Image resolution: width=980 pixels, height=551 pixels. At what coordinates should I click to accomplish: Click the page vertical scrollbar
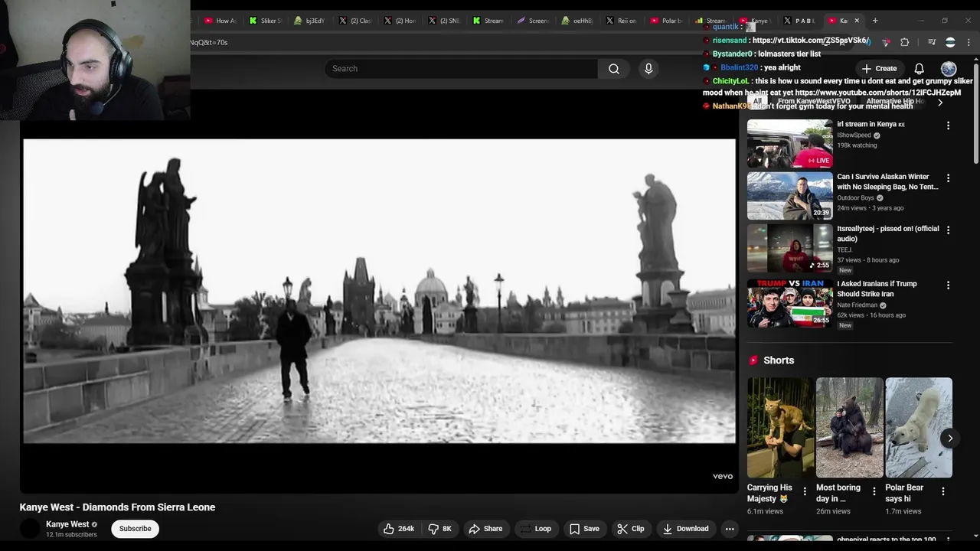point(976,115)
